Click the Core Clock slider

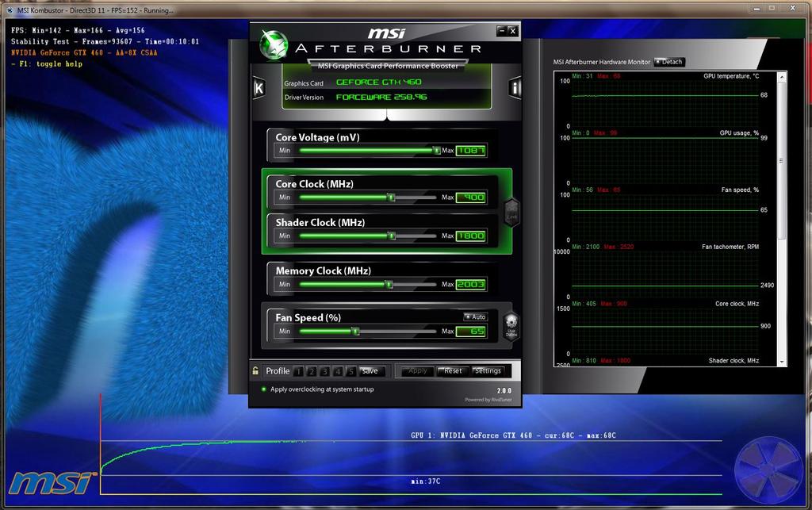(x=368, y=197)
